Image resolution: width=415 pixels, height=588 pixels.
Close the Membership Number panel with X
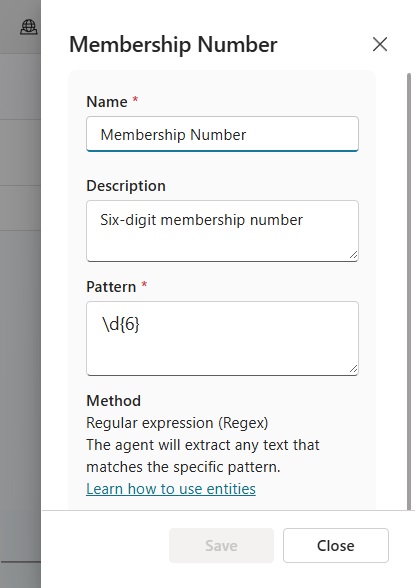click(380, 44)
